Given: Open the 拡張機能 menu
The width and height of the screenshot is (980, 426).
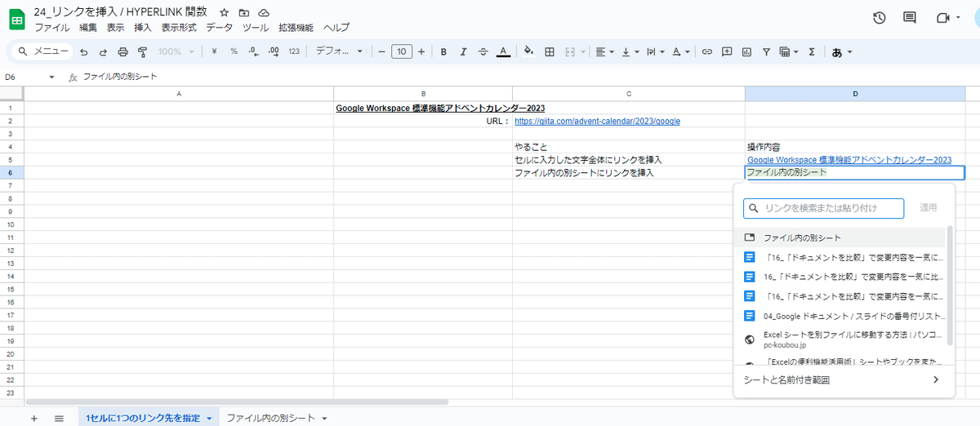Looking at the screenshot, I should (296, 28).
